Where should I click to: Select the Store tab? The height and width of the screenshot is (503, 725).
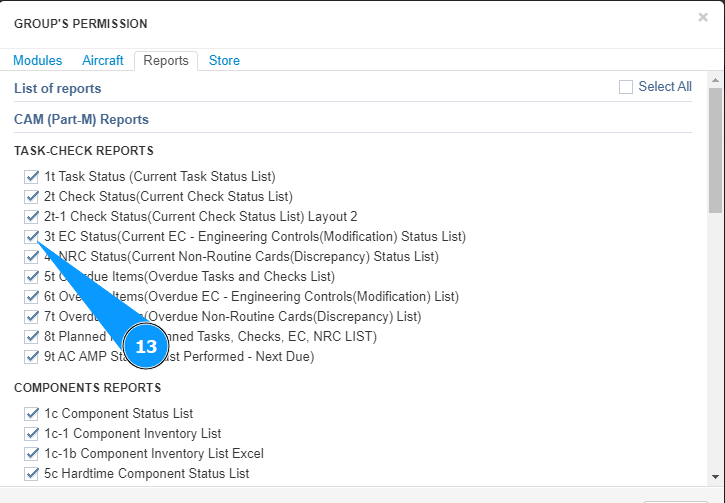click(x=224, y=61)
